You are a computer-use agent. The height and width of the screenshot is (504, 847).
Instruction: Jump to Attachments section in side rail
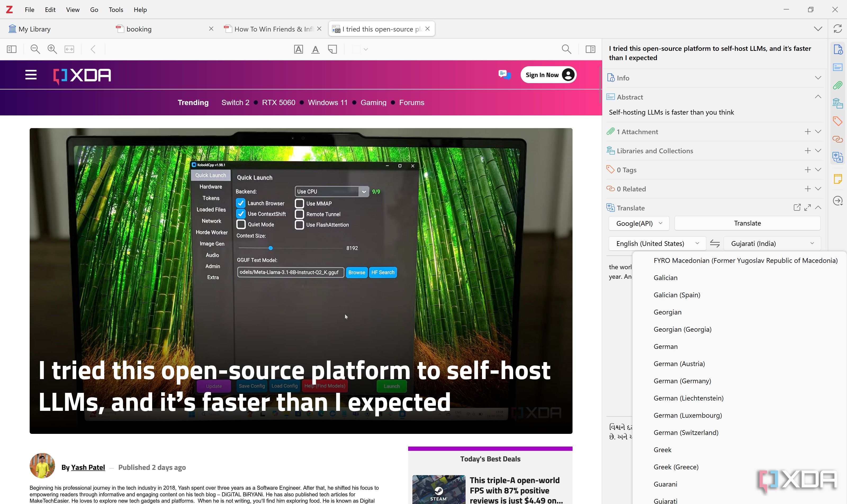(837, 85)
